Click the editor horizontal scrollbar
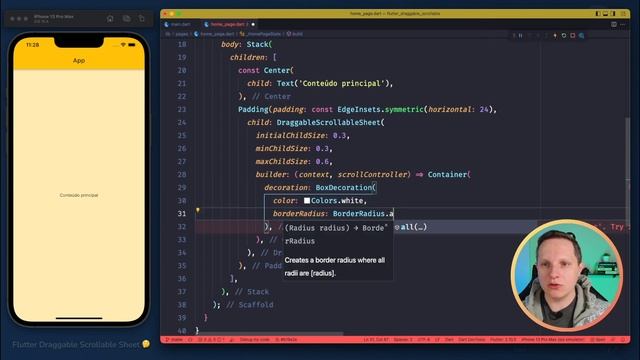The image size is (640, 360). tap(269, 333)
